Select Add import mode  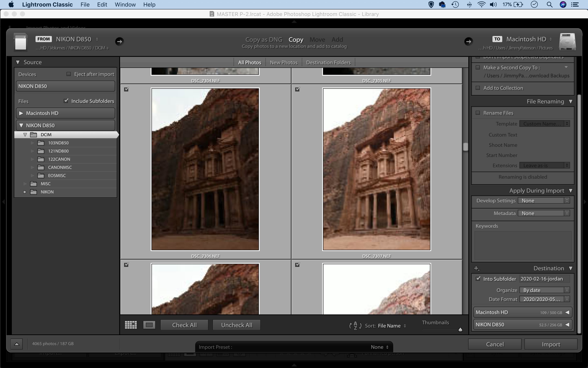click(x=337, y=39)
